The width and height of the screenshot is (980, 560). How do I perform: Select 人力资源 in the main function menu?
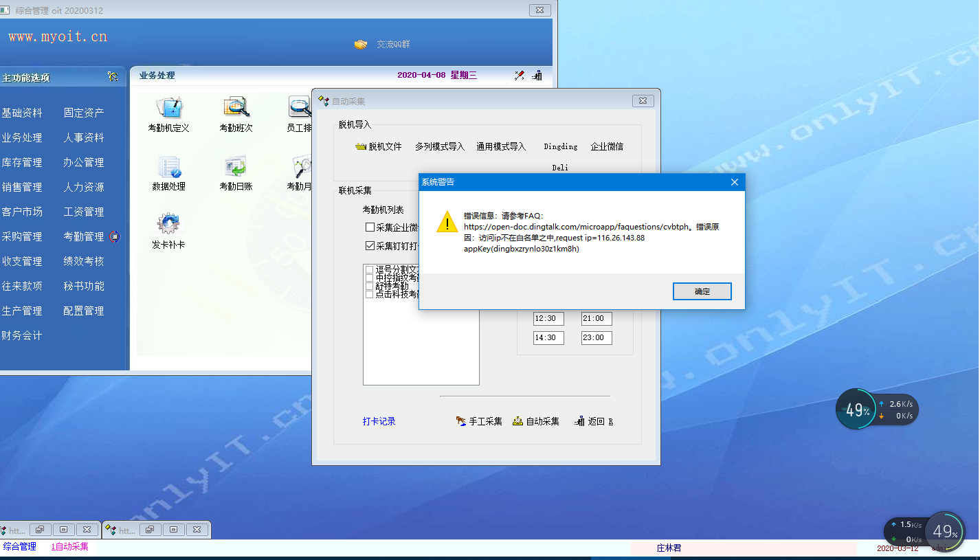pos(84,187)
